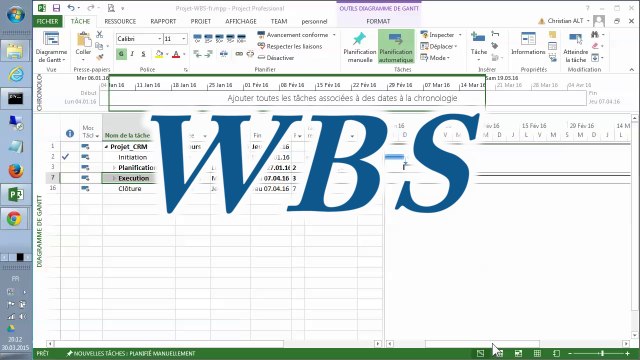
Task: Open the Déplacer dropdown
Action: [x=439, y=46]
